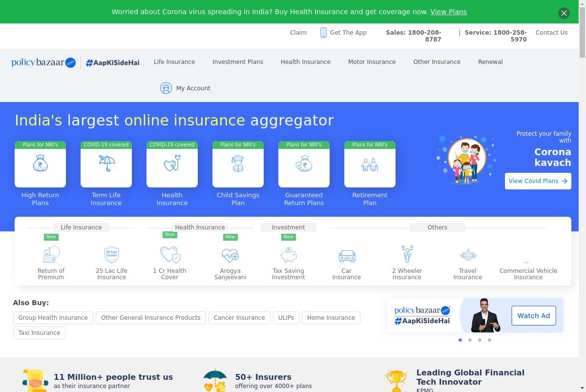Follow the View Plans link in banner

tap(448, 12)
